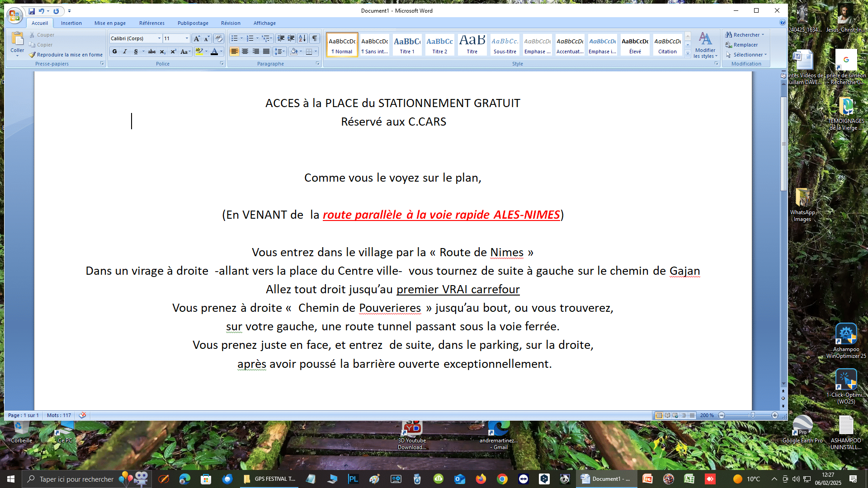Show paragraph marks with pilcrow icon
Screen dimensions: 868x488
pos(315,38)
